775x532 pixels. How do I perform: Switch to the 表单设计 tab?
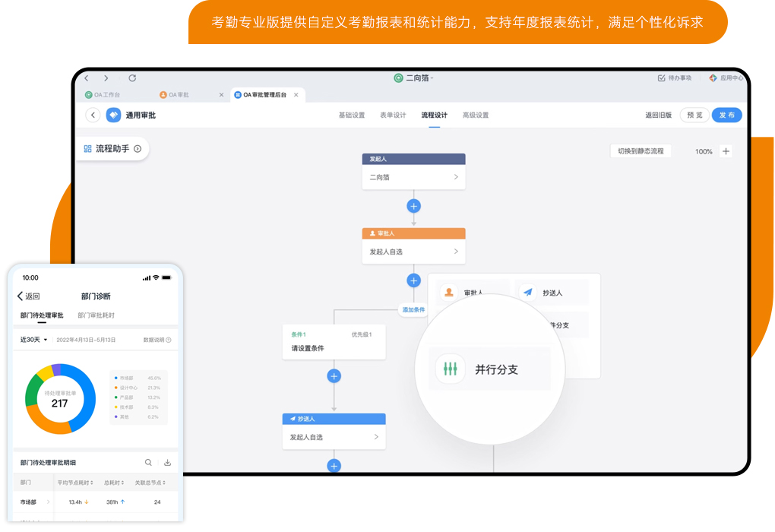pos(393,116)
